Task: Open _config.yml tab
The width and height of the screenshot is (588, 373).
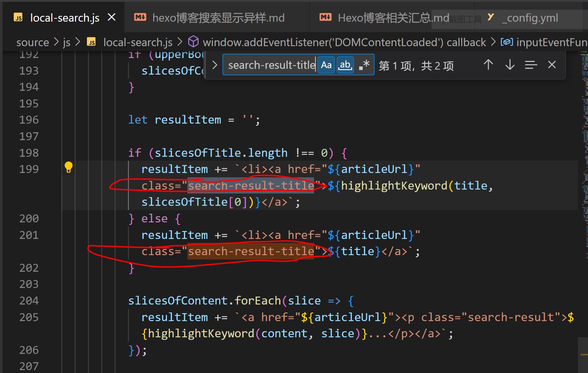Action: coord(530,17)
